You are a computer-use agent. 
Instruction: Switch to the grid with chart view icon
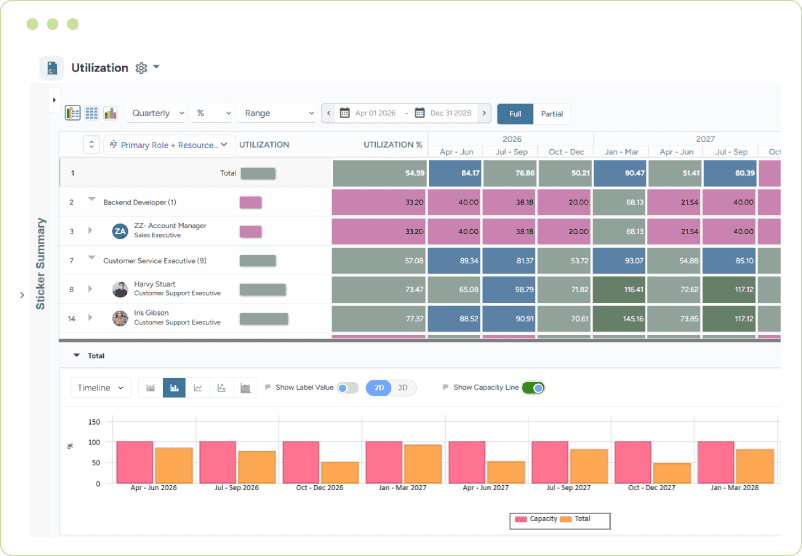click(x=73, y=113)
